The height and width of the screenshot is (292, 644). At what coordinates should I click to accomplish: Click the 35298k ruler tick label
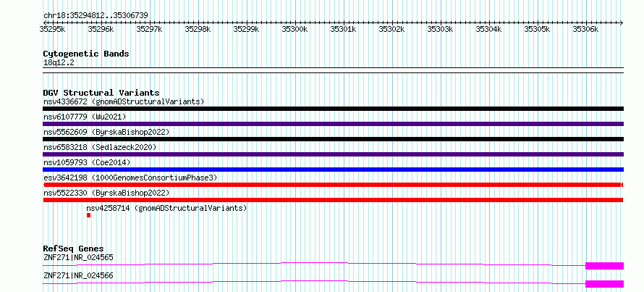pyautogui.click(x=198, y=29)
